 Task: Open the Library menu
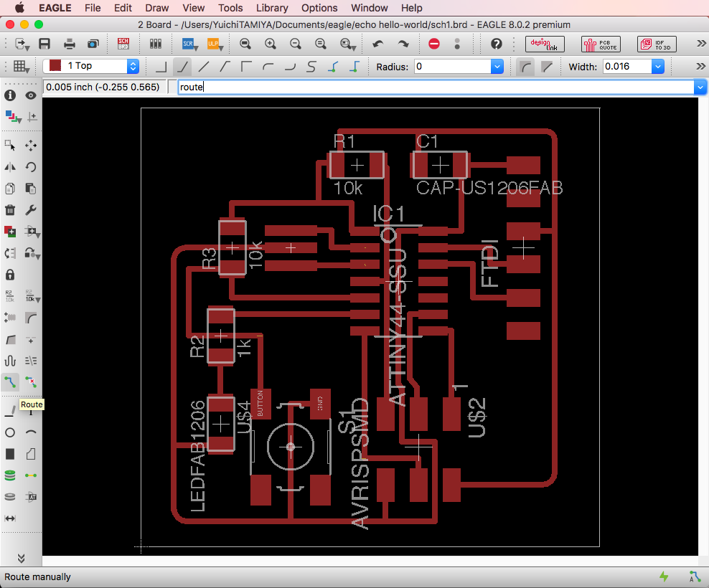coord(272,8)
